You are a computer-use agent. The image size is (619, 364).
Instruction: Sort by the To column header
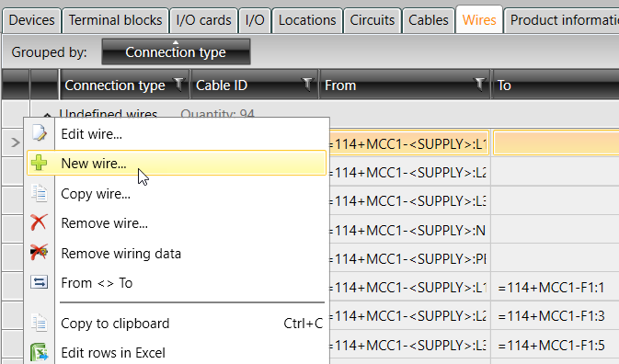pos(504,85)
